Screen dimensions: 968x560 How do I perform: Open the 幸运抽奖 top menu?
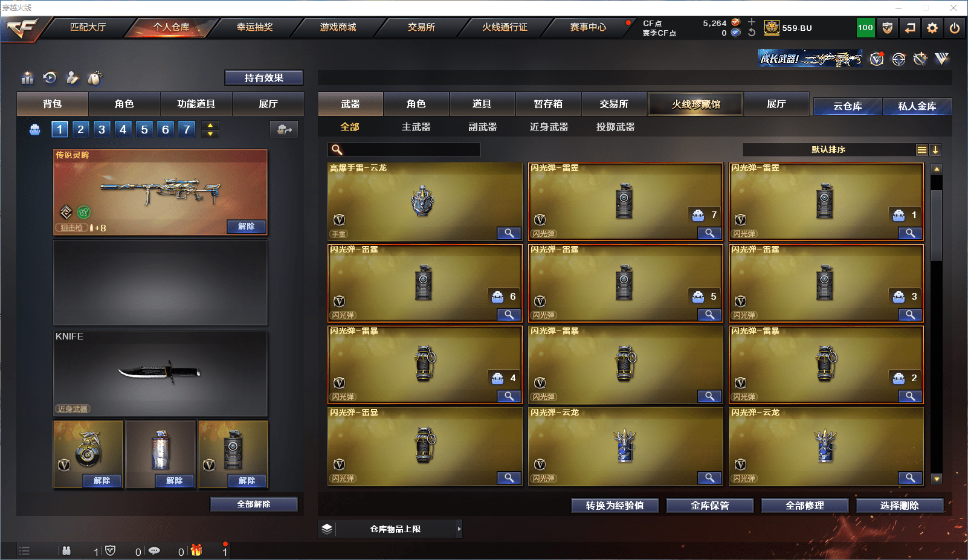[254, 27]
